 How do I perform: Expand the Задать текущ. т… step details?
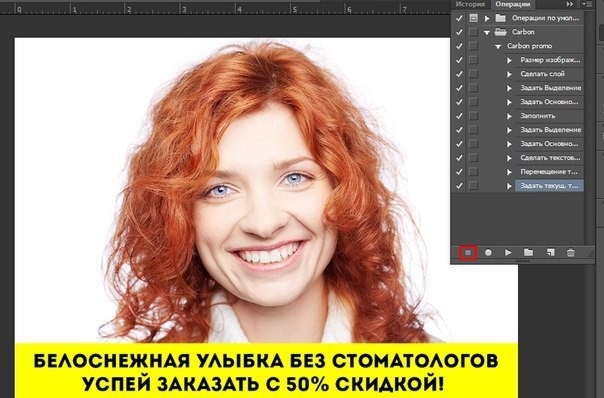click(509, 186)
